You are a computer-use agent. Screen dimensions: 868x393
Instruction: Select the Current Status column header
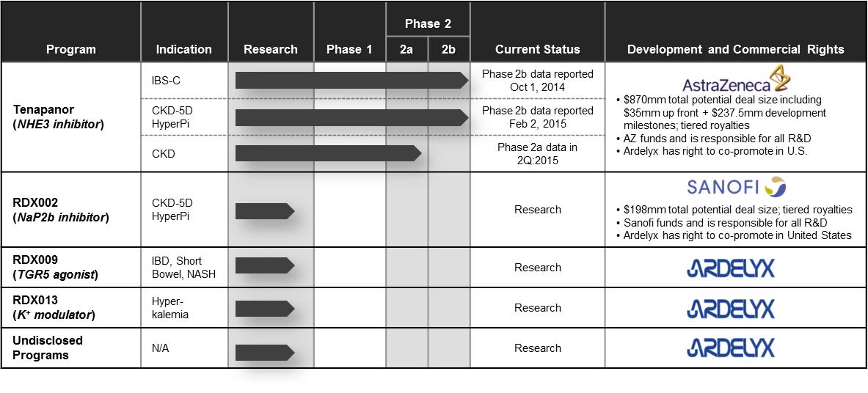tap(537, 50)
